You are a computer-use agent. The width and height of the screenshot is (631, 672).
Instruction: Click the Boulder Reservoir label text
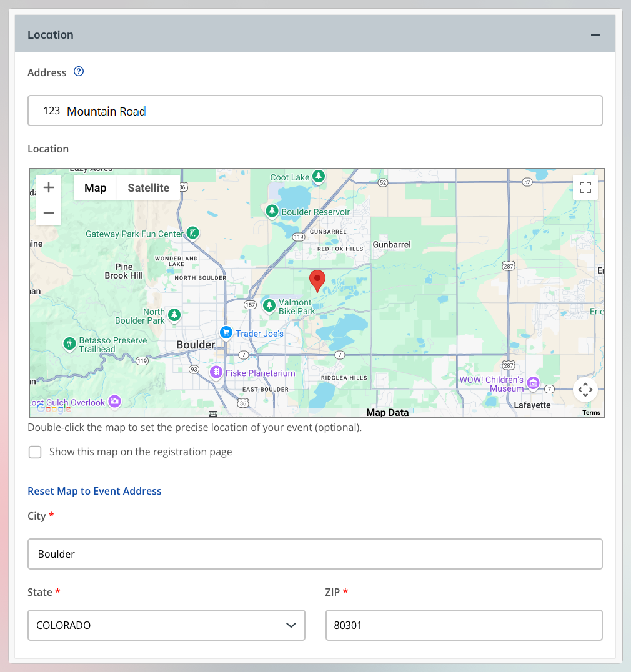click(x=315, y=212)
